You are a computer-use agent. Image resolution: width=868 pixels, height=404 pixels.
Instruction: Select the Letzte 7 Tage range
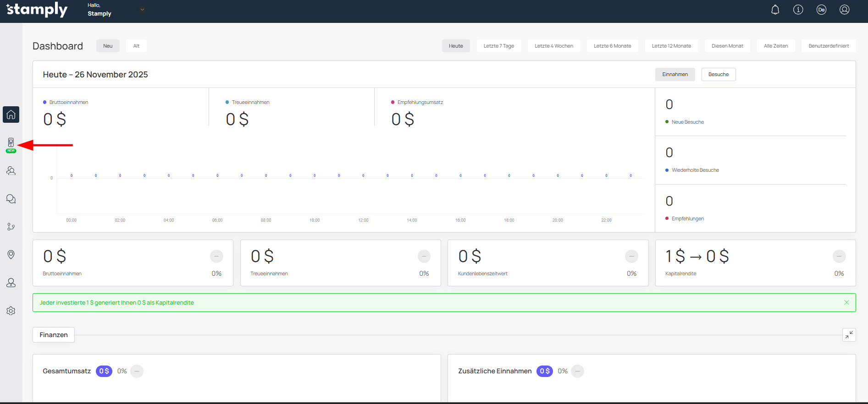click(498, 46)
